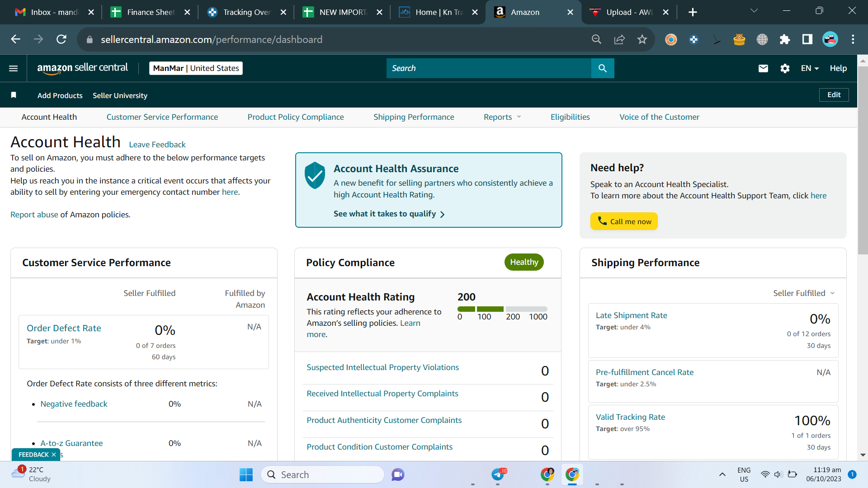Screen dimensions: 868x488
Task: Click the weather widget on taskbar
Action: point(31,474)
